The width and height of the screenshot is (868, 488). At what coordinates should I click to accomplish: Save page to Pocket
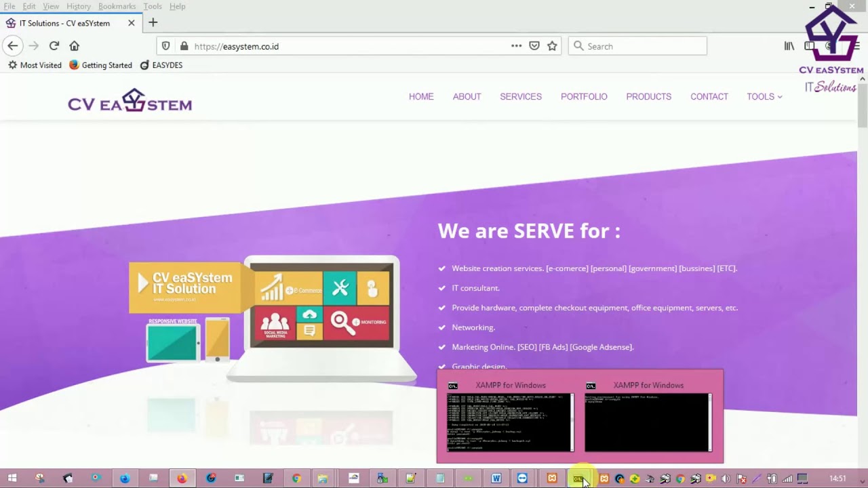[534, 46]
